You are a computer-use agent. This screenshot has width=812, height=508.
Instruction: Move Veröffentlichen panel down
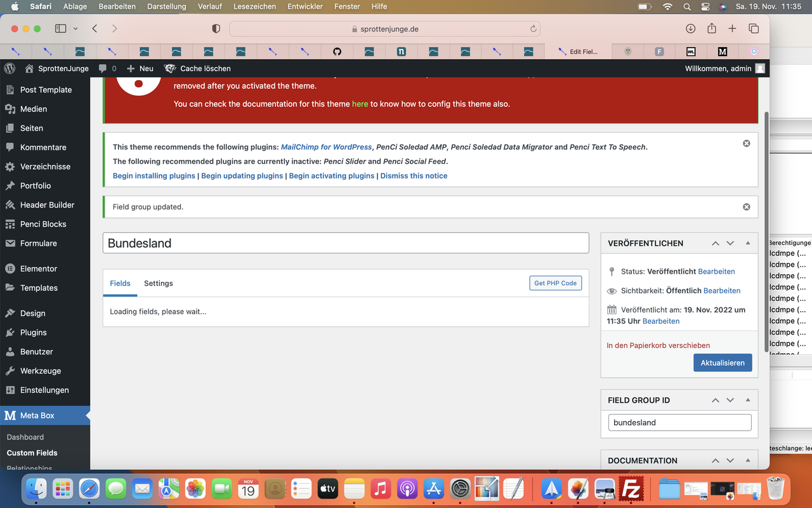click(730, 243)
